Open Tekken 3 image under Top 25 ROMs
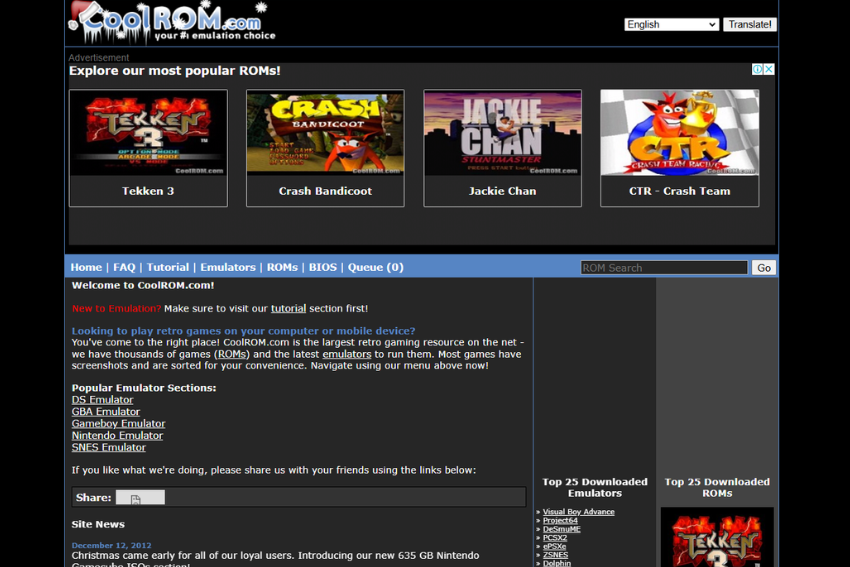 (x=717, y=538)
